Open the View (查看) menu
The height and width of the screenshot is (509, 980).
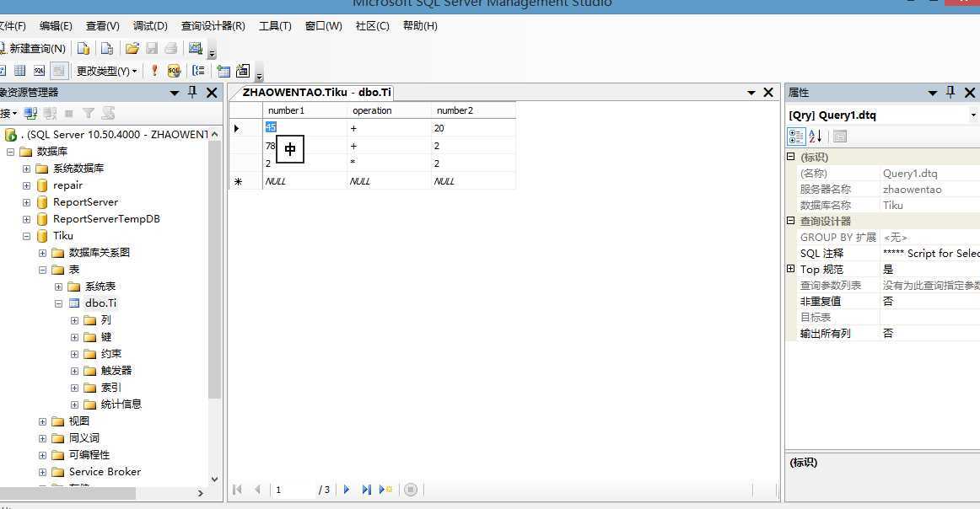pos(103,25)
